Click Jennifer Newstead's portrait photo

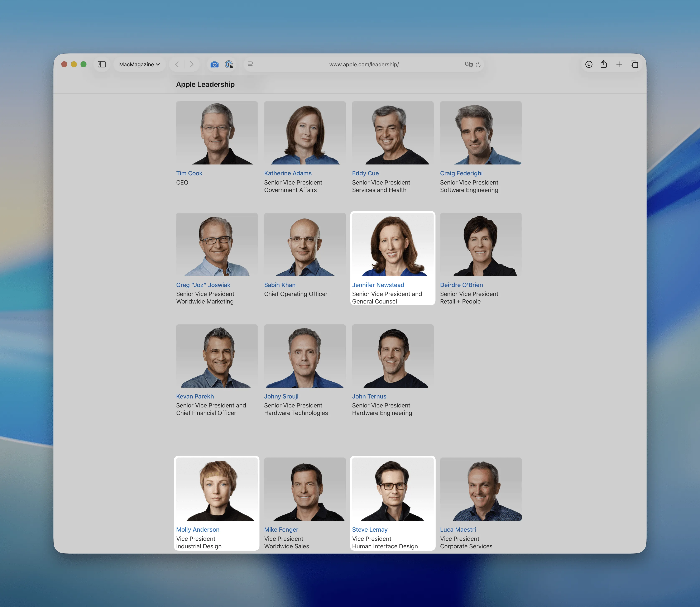click(393, 244)
